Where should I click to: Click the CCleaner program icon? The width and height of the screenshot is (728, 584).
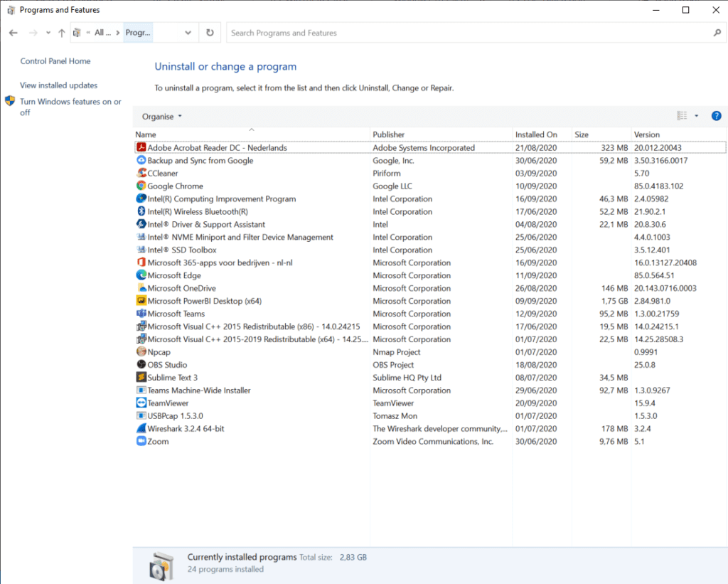click(x=141, y=173)
